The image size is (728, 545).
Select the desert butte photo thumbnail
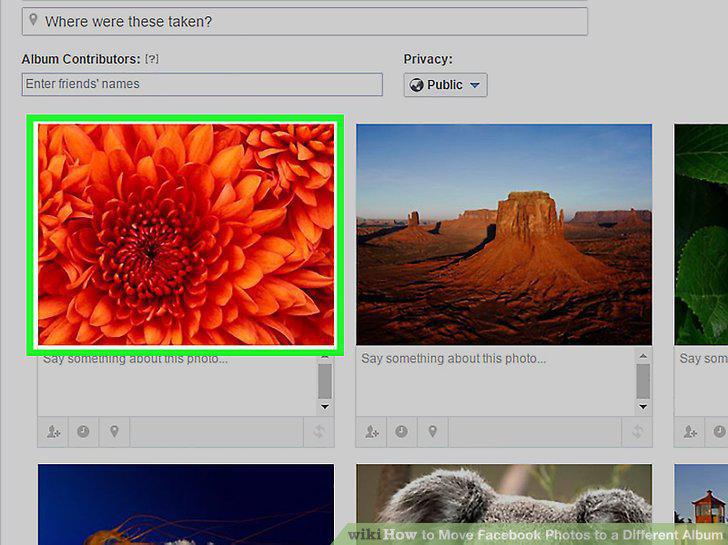click(504, 234)
